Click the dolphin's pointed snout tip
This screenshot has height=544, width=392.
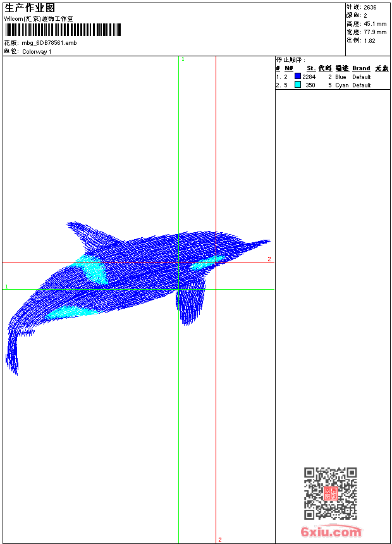click(x=266, y=241)
